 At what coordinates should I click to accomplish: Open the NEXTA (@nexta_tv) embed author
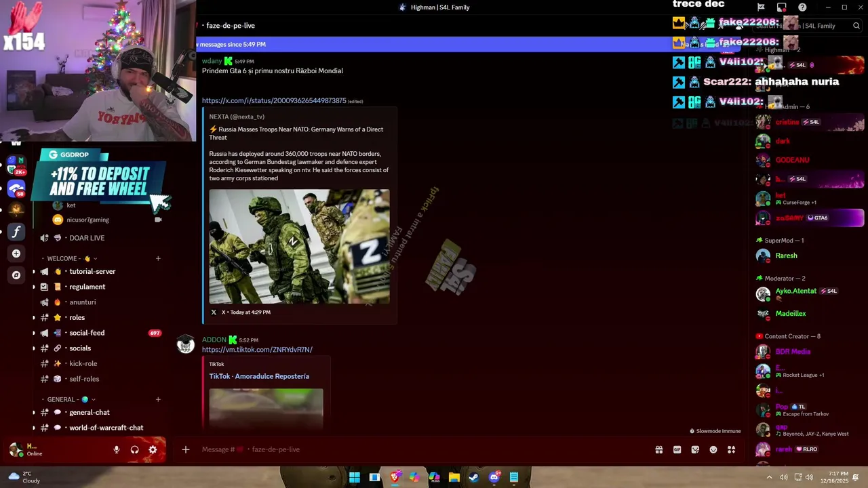[x=237, y=117]
